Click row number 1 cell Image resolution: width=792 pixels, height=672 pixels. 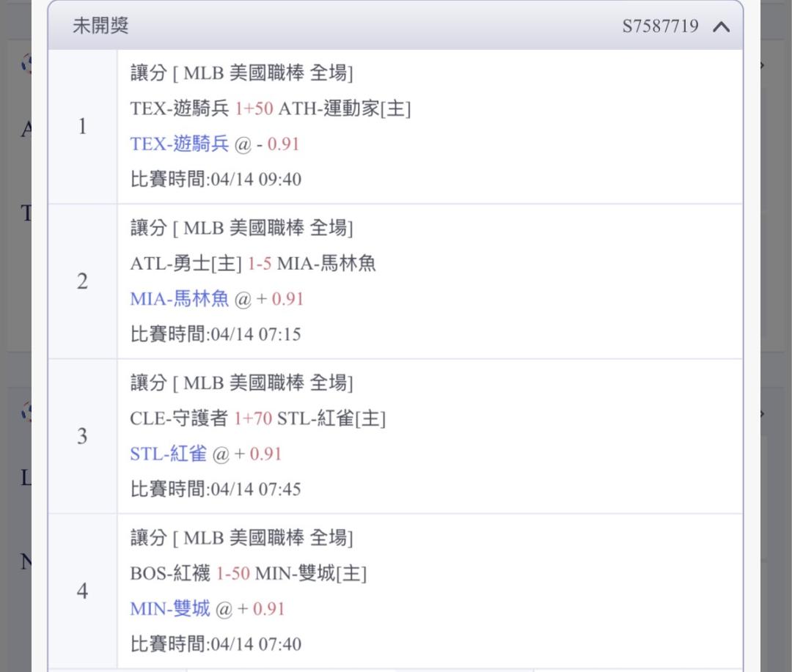click(82, 127)
